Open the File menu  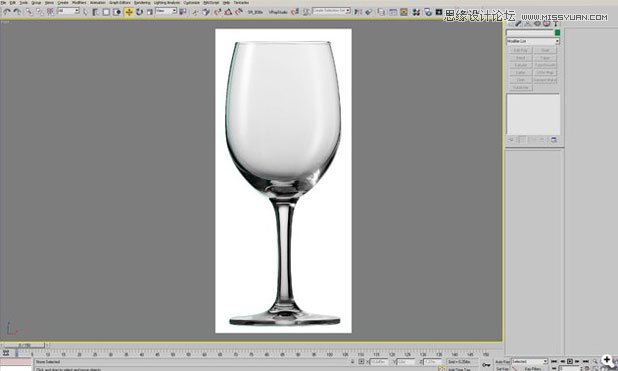[x=3, y=3]
